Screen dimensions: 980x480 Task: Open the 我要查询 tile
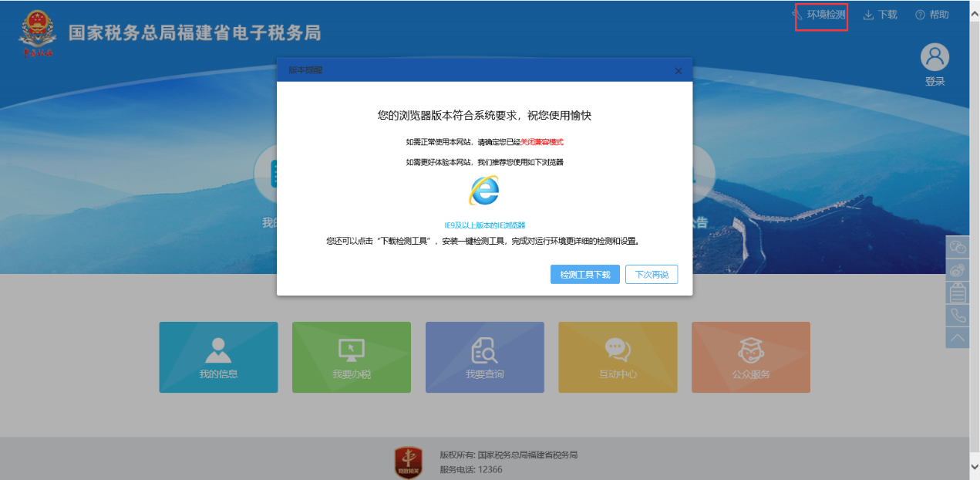484,357
